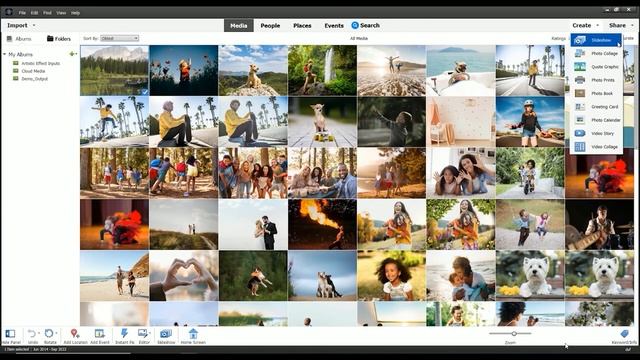The image size is (640, 360).
Task: Click the Search magnifier icon
Action: coord(355,25)
